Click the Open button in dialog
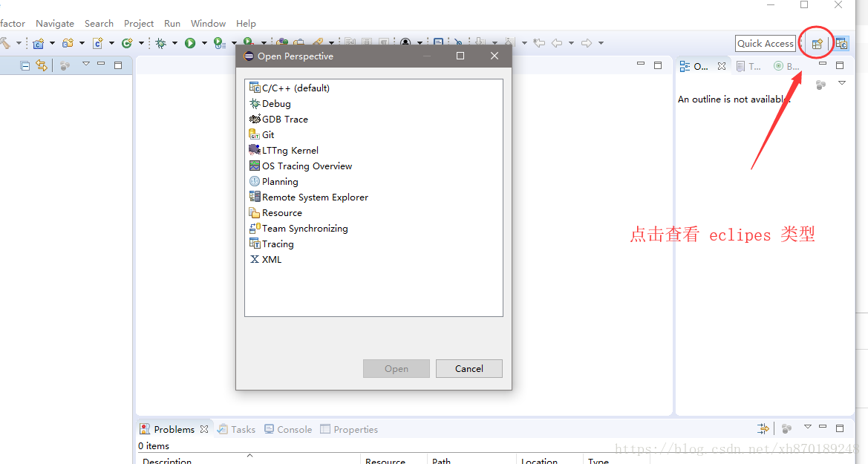This screenshot has width=868, height=464. [x=397, y=369]
